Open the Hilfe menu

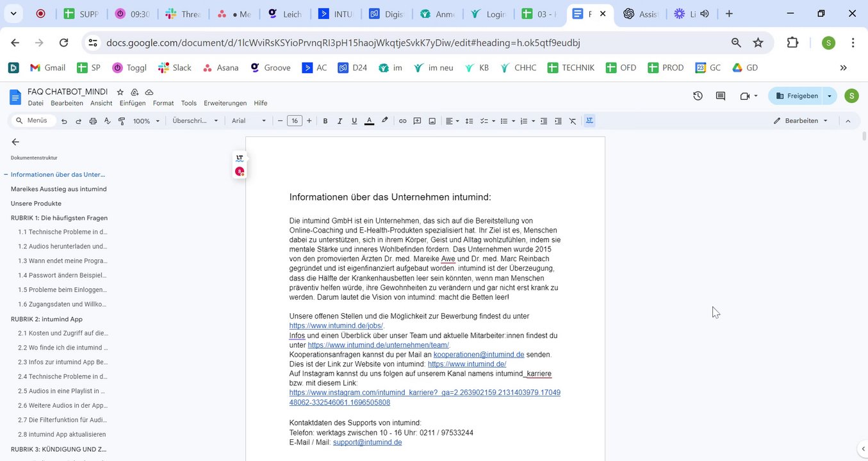(x=261, y=103)
